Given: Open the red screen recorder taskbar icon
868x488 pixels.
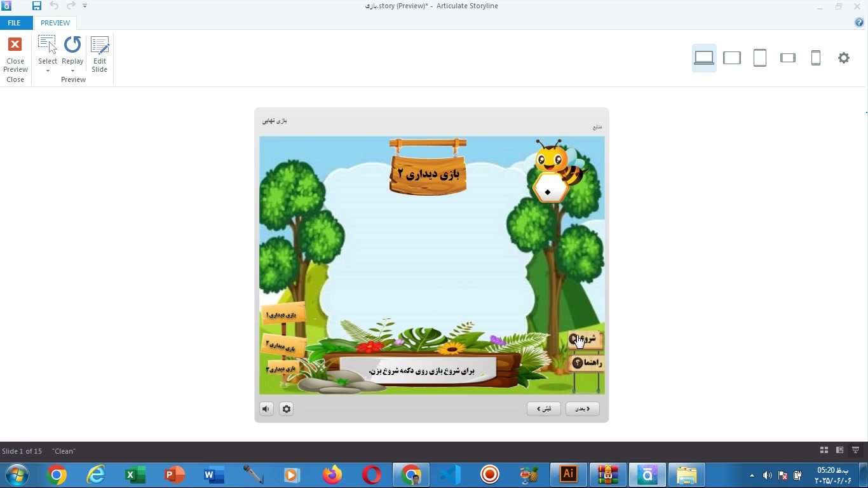Looking at the screenshot, I should coord(490,475).
